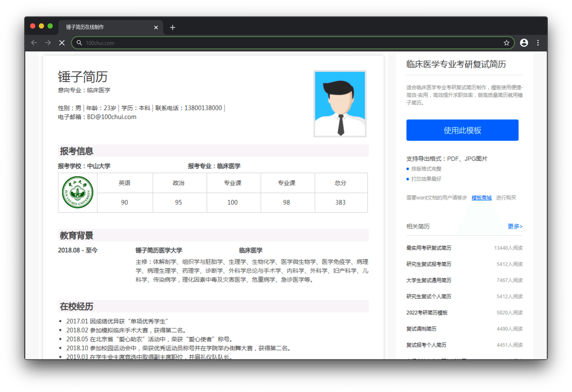Click the browser back arrow

pyautogui.click(x=34, y=43)
